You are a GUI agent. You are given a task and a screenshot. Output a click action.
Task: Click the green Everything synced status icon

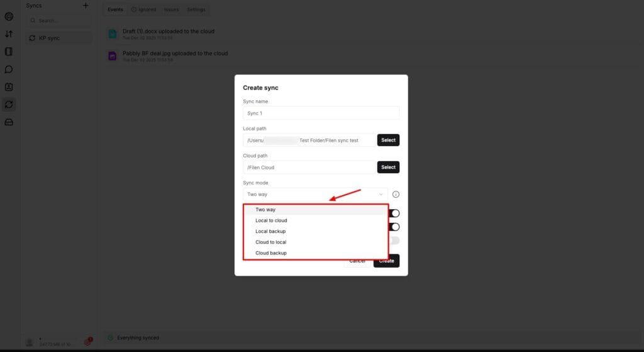pos(110,338)
